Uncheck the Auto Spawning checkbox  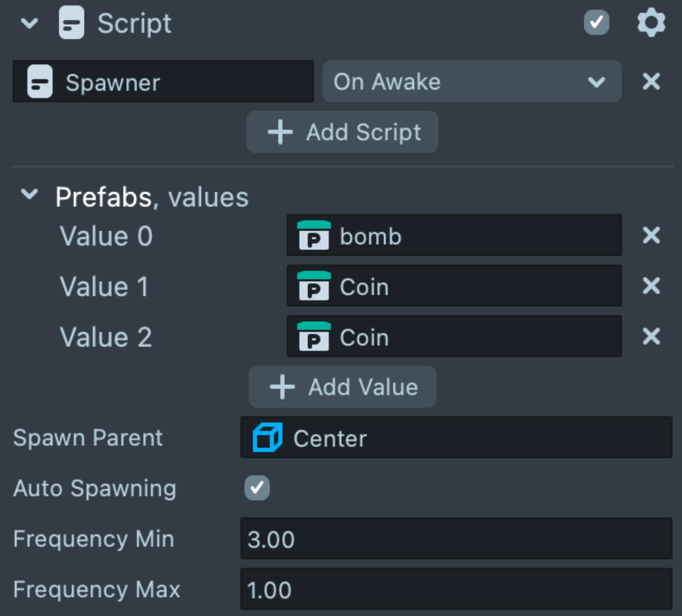coord(257,488)
